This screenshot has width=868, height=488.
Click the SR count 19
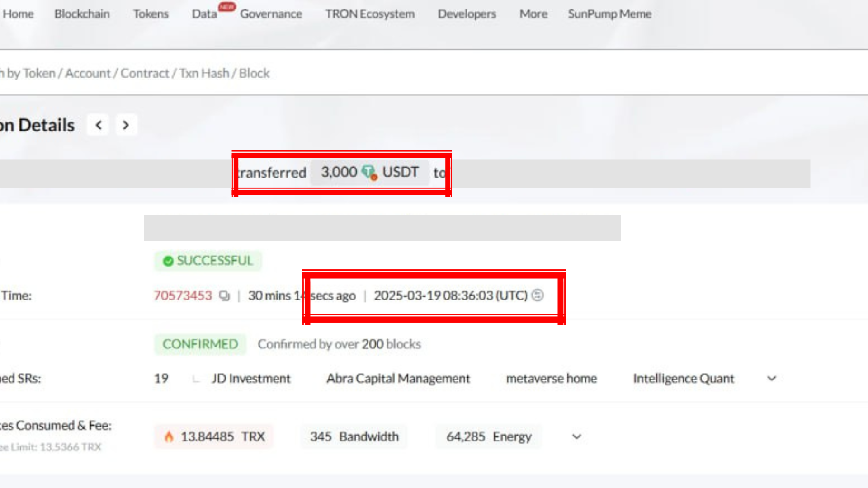pyautogui.click(x=161, y=379)
